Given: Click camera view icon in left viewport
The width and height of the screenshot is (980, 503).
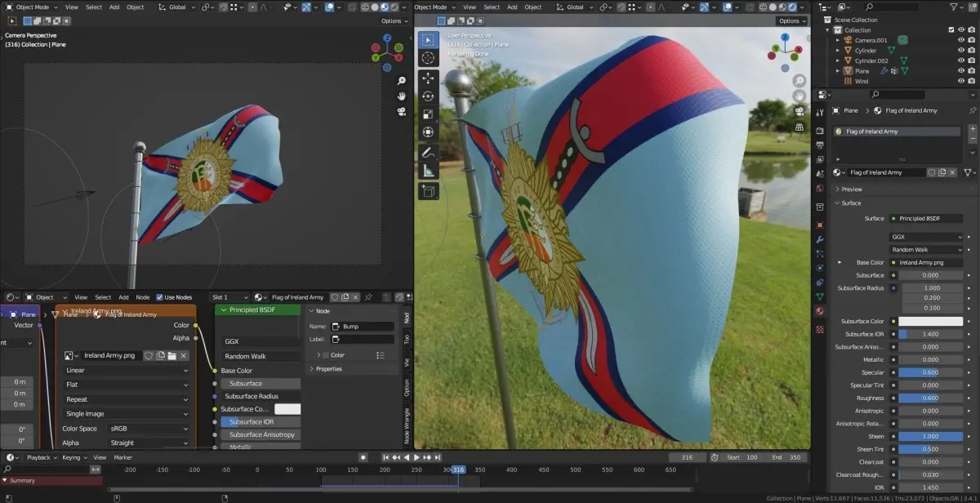Looking at the screenshot, I should pos(402,111).
